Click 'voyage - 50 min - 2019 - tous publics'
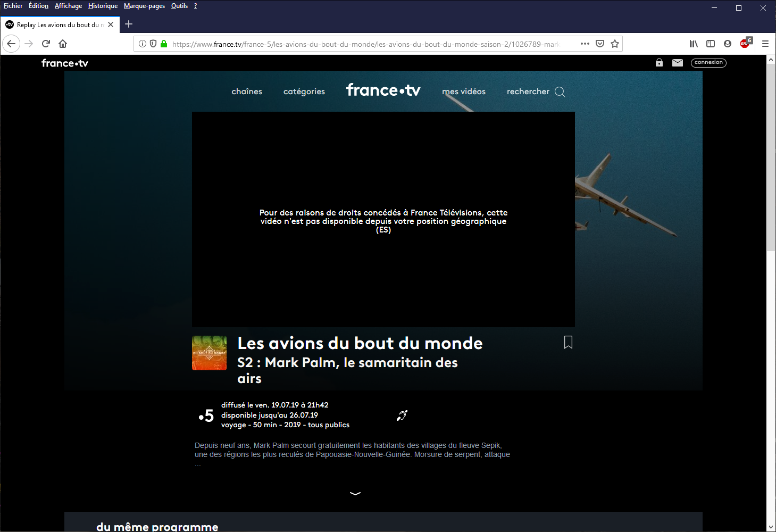 (x=285, y=425)
